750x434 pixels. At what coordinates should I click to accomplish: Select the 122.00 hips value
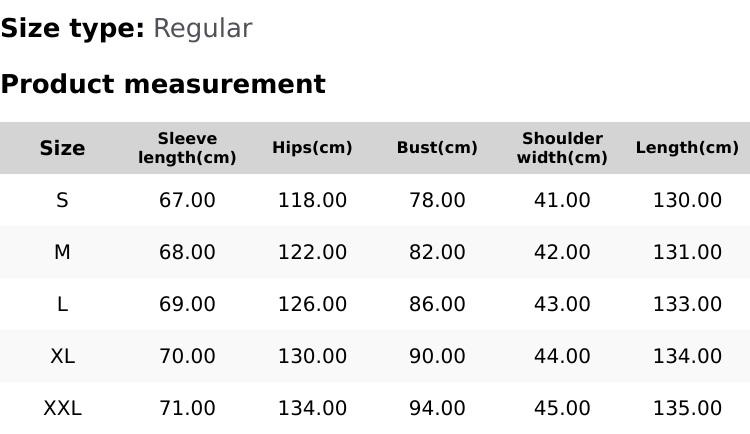coord(312,252)
